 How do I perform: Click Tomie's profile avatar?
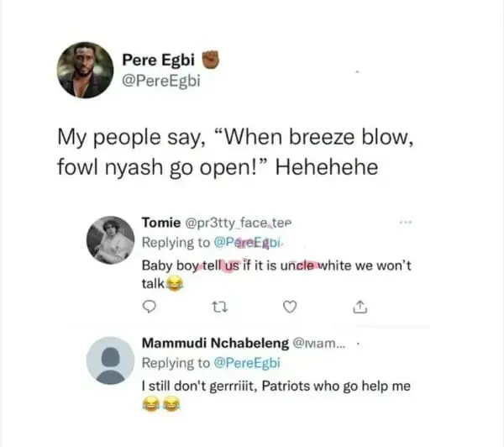(x=111, y=240)
